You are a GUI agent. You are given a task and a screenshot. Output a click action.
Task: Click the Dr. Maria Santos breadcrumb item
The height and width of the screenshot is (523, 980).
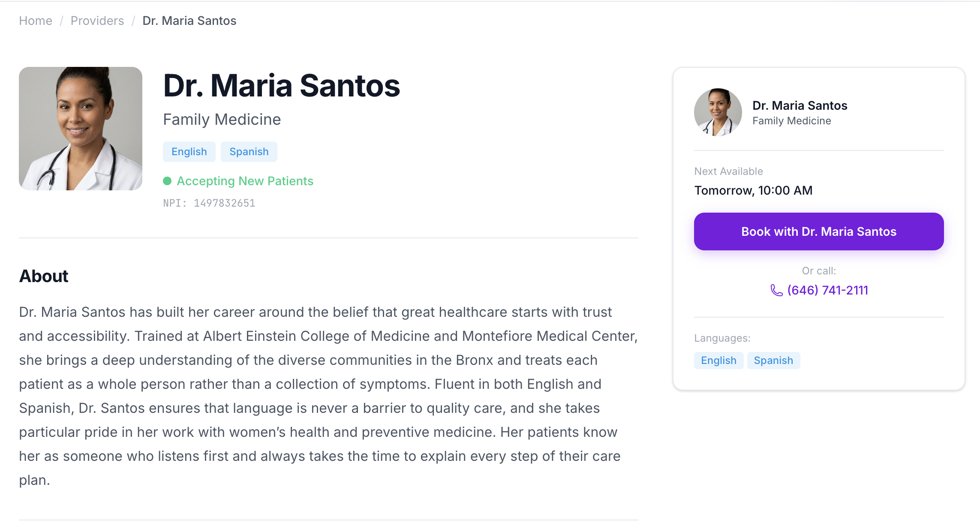coord(189,21)
